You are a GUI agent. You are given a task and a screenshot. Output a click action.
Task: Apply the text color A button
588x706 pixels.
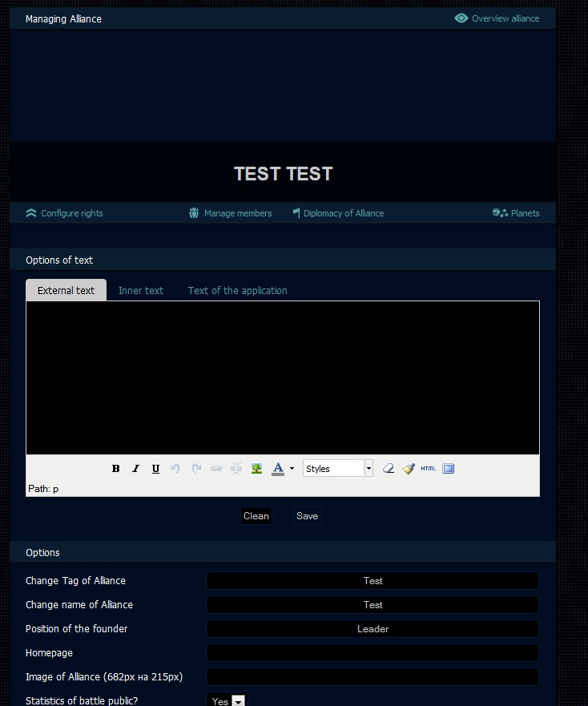(278, 469)
